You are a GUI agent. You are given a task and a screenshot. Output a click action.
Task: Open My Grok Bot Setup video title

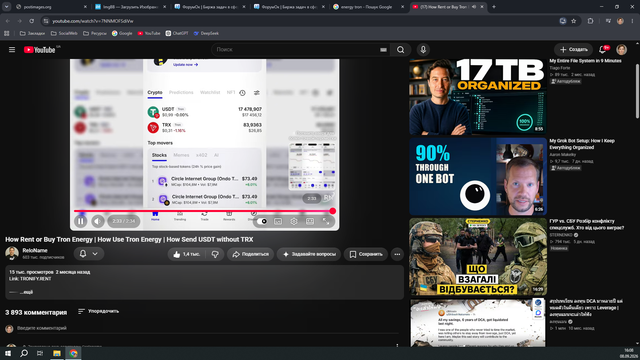582,144
